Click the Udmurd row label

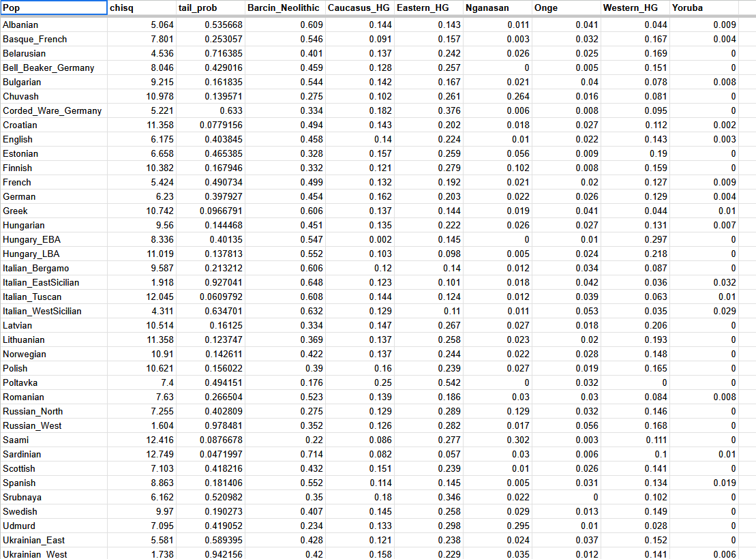(x=19, y=526)
